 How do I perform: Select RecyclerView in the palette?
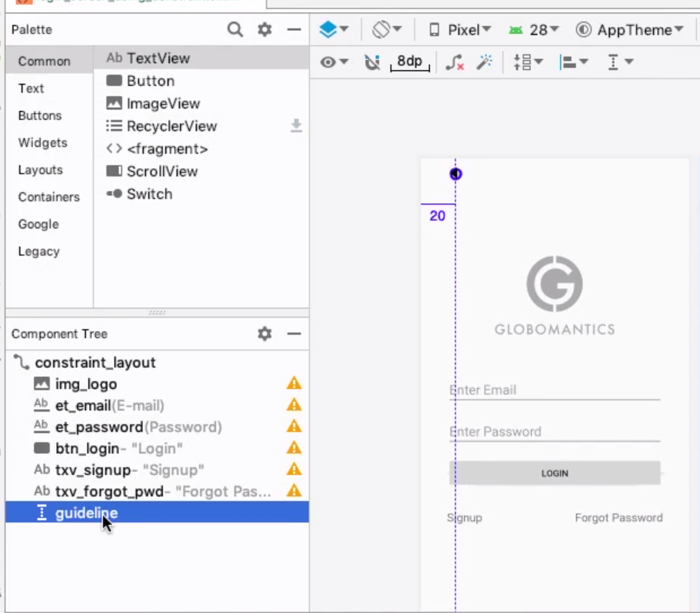click(201, 126)
